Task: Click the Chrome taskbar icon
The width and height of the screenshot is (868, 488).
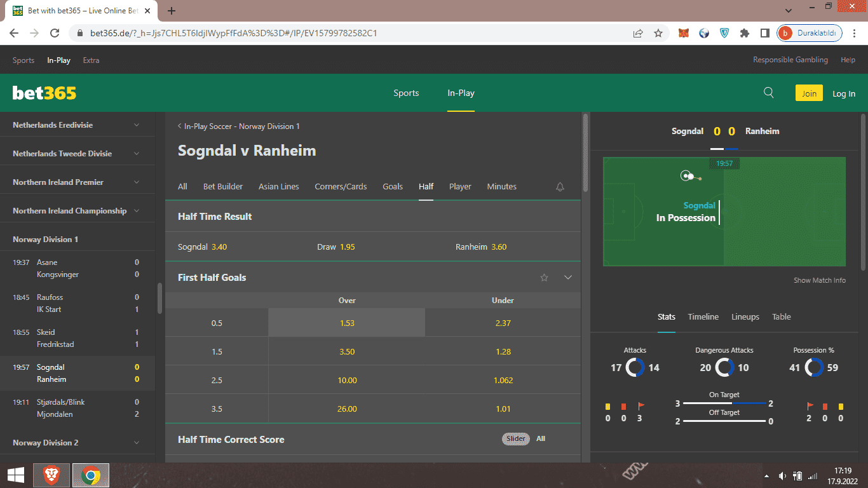Action: (x=91, y=475)
